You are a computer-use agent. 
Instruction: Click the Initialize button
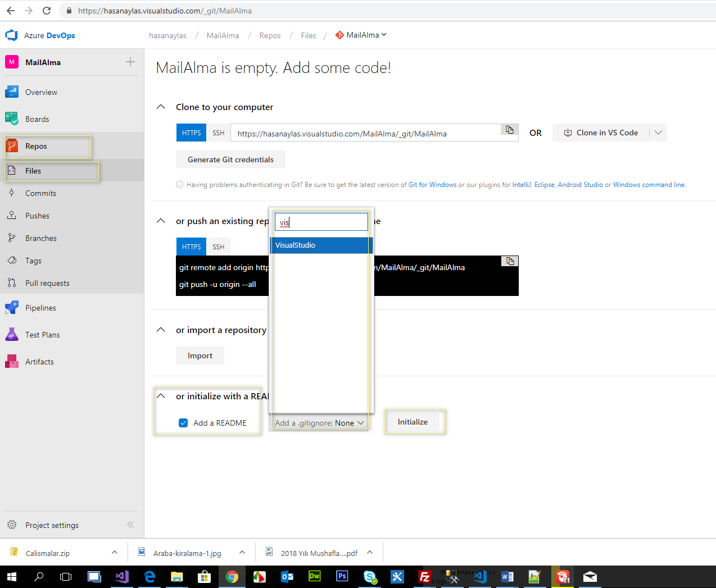click(x=413, y=422)
